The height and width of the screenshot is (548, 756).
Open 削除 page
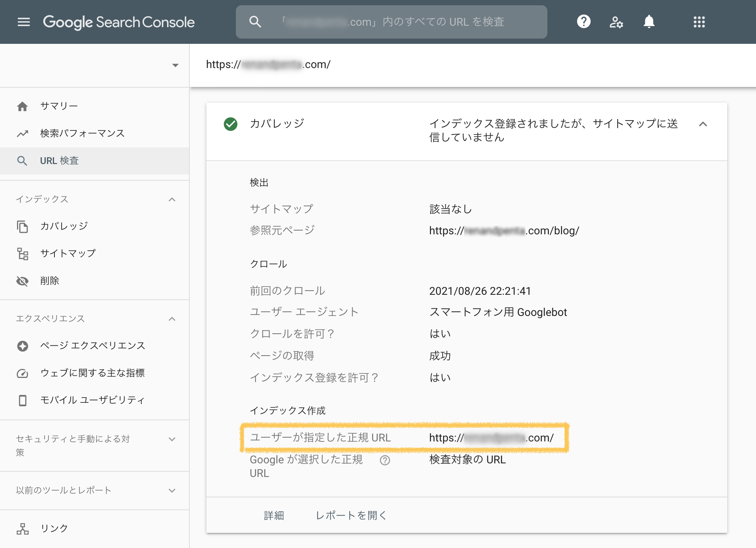[94, 281]
